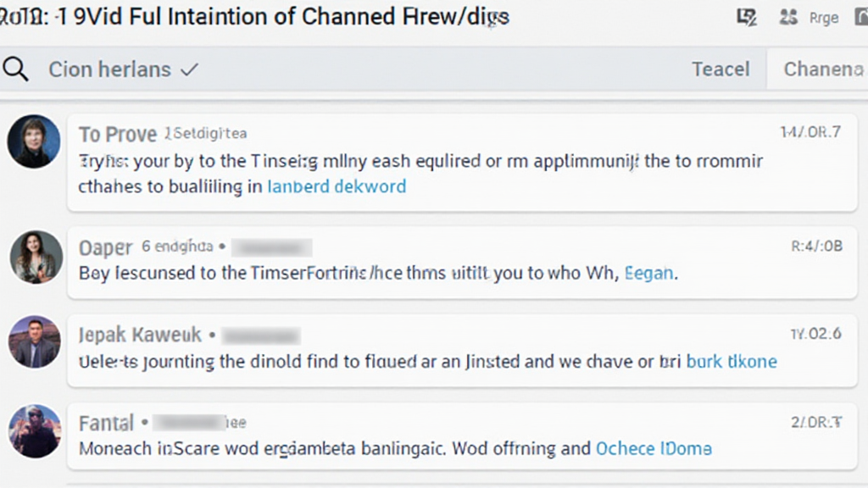Click the Jepak Kaweuk sender name
The width and height of the screenshot is (868, 488).
(140, 335)
